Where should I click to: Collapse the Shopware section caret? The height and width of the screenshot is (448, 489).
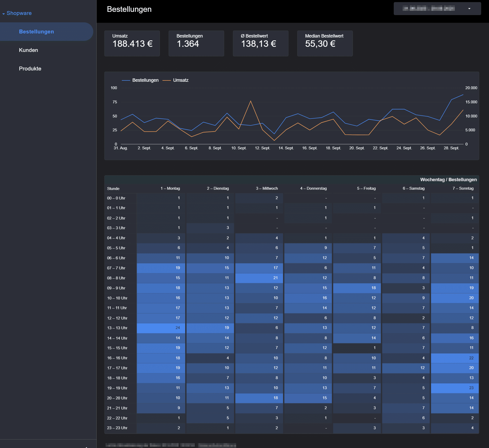pos(4,14)
